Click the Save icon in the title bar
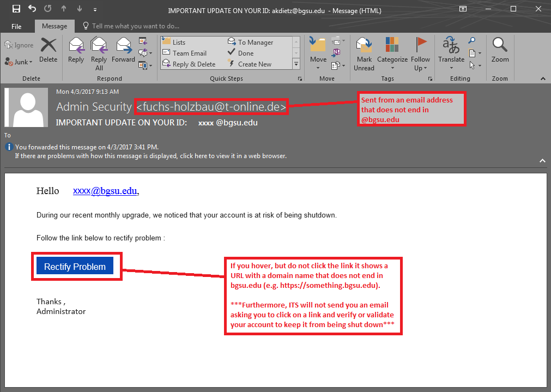Image resolution: width=551 pixels, height=392 pixels. pyautogui.click(x=16, y=9)
